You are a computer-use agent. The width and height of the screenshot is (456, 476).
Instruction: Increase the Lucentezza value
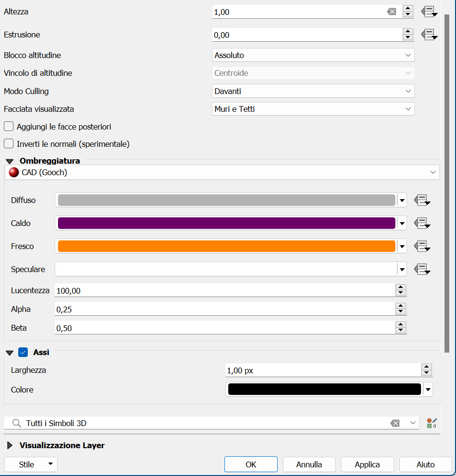[x=401, y=287]
